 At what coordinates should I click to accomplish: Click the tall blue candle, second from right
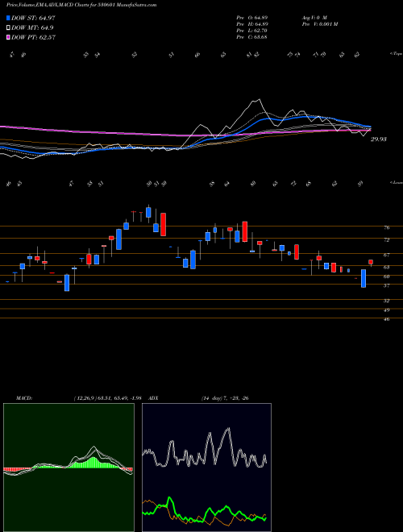(x=364, y=278)
